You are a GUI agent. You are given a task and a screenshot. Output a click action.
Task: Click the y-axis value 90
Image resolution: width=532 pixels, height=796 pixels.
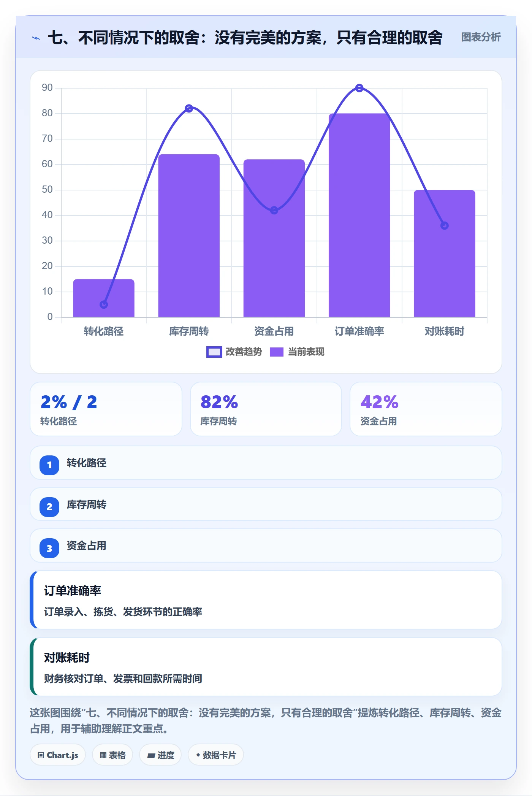click(47, 88)
